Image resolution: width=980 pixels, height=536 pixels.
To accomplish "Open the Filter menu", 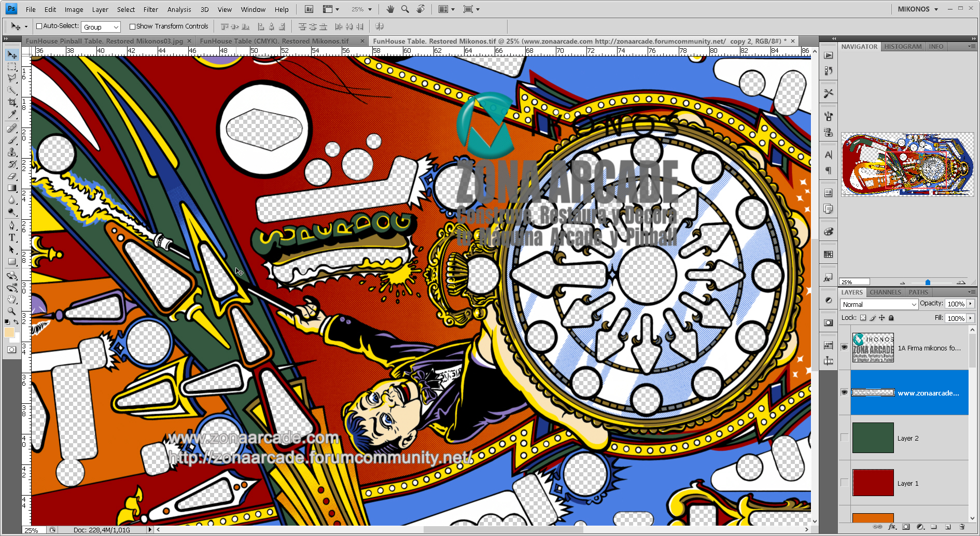I will coord(150,9).
